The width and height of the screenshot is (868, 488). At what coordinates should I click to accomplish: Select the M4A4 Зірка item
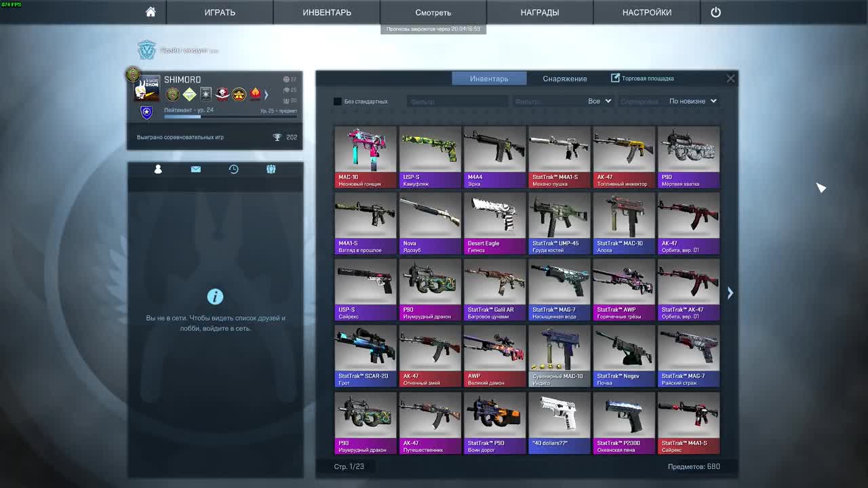click(x=494, y=157)
